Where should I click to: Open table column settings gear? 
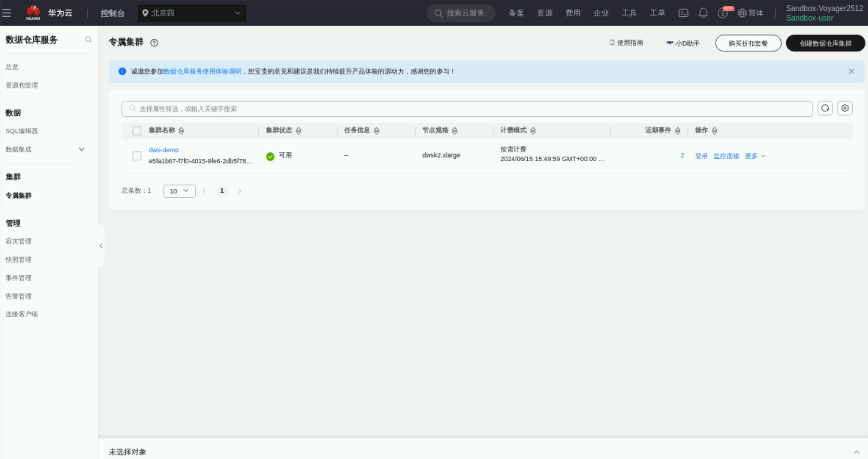pyautogui.click(x=845, y=108)
